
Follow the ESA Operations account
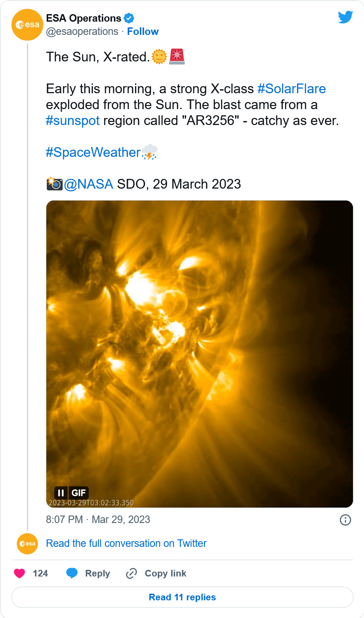click(x=143, y=31)
